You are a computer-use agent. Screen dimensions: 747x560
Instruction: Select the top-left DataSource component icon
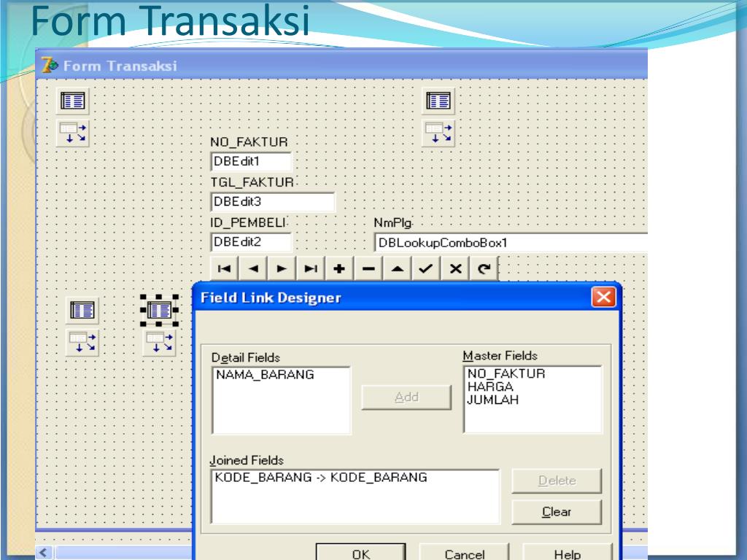72,133
